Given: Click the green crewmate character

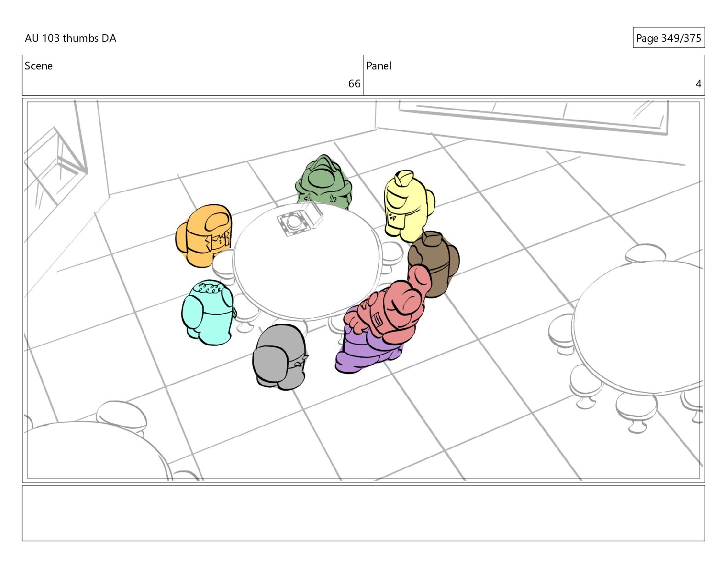Looking at the screenshot, I should pyautogui.click(x=324, y=183).
